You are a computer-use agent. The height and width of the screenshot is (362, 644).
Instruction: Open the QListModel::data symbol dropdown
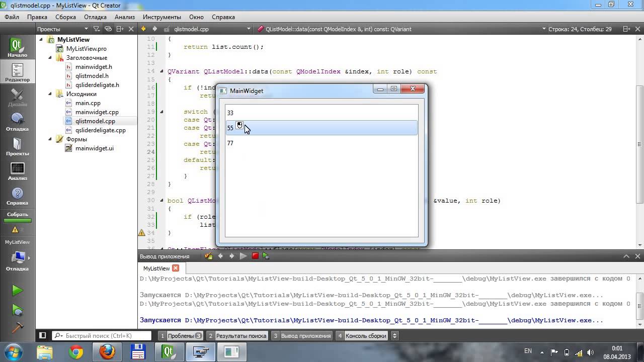(401, 29)
